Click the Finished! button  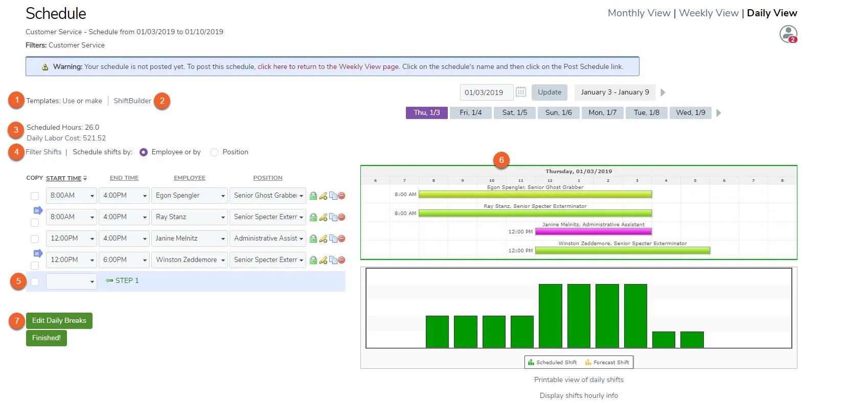47,338
